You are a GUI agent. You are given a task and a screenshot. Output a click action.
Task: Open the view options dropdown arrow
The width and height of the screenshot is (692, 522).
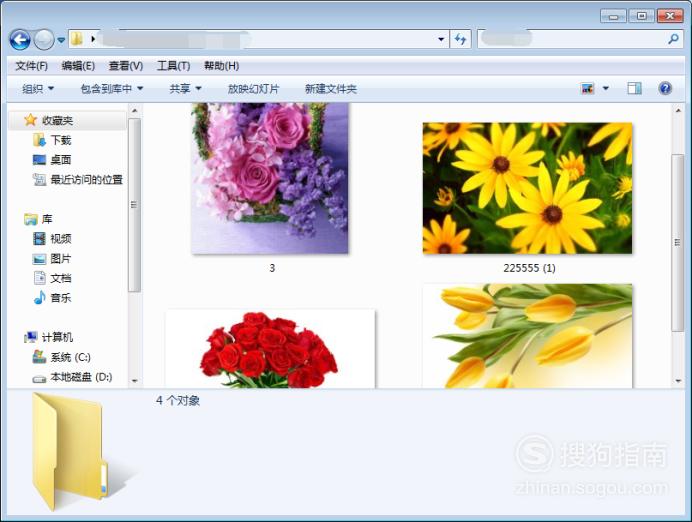point(606,88)
